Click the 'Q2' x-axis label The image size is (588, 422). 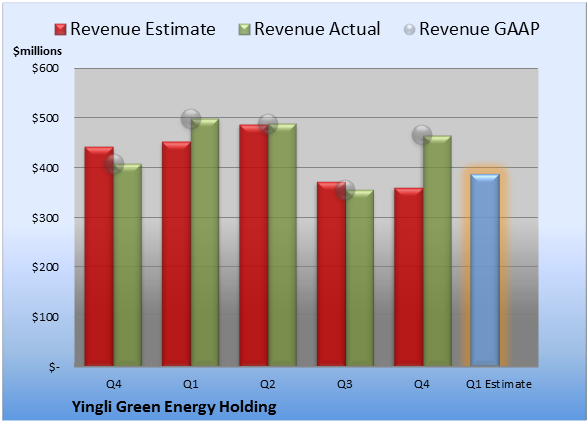coord(268,384)
